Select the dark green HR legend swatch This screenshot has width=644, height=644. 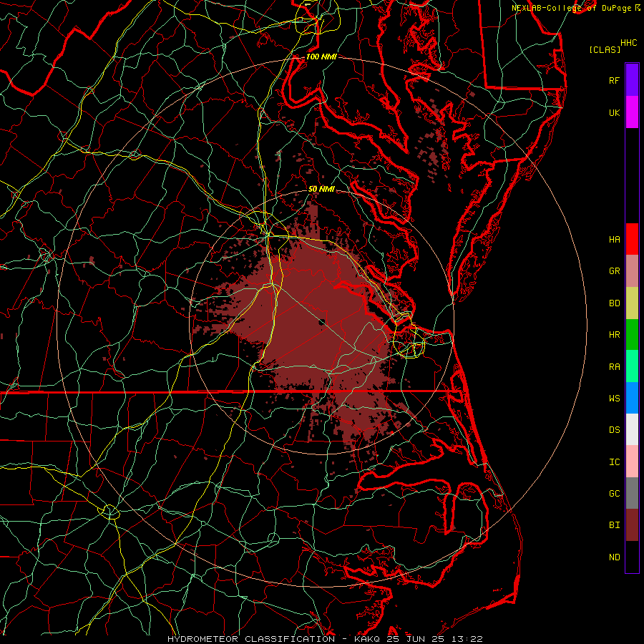[x=632, y=335]
